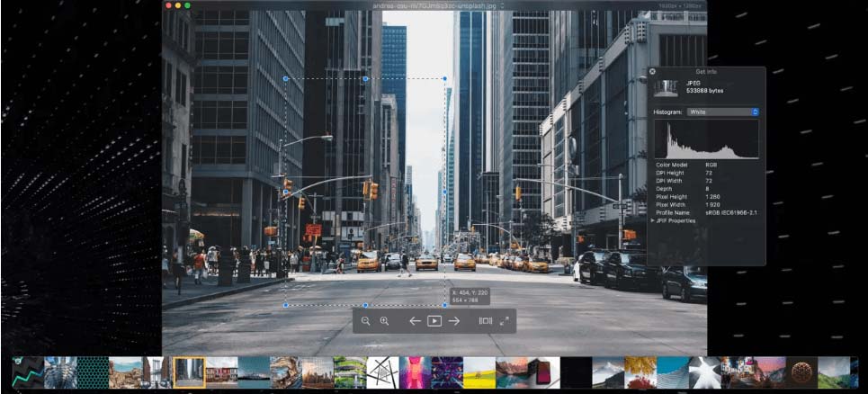Open the pink neon gradient thumbnail

pyautogui.click(x=414, y=372)
